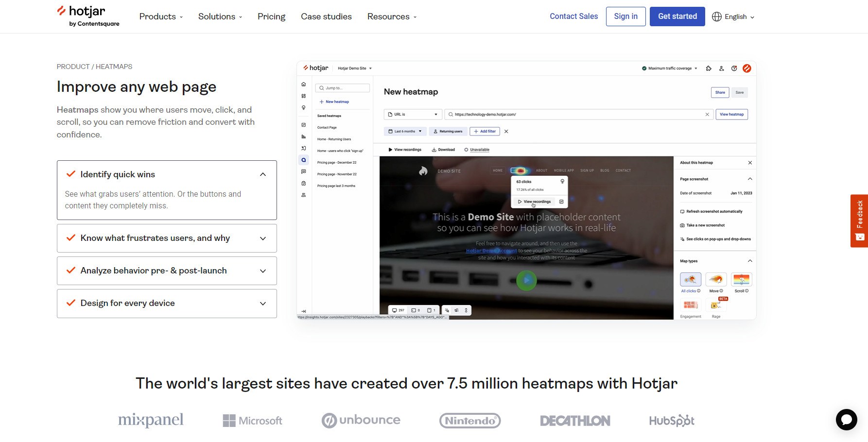Screen dimensions: 868x442
Task: Click the Get started button
Action: (677, 17)
